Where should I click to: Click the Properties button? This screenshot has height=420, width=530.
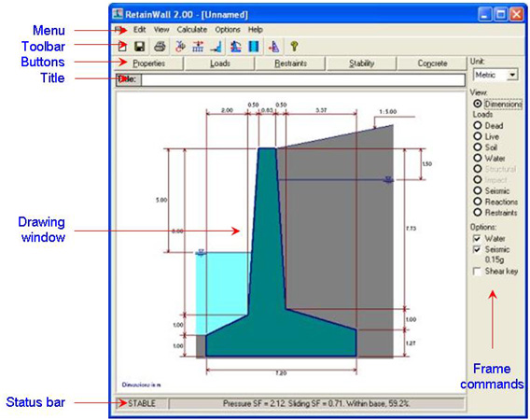[x=148, y=63]
